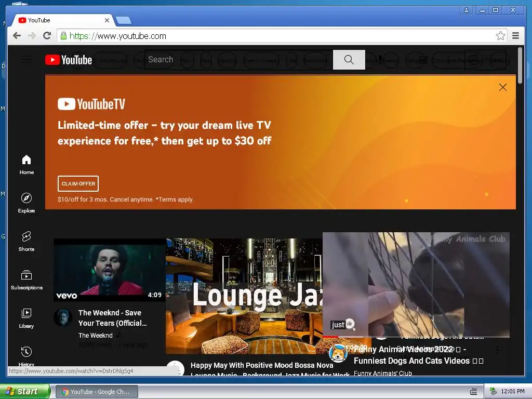Click the YouTubeTV logo in banner
This screenshot has height=399, width=532.
[x=91, y=104]
